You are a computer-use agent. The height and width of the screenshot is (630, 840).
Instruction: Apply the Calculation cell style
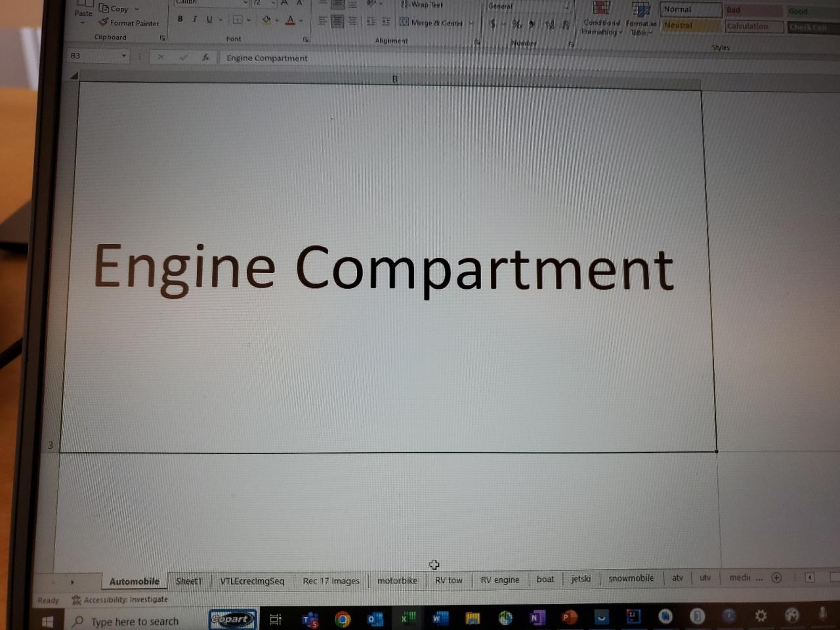point(754,26)
